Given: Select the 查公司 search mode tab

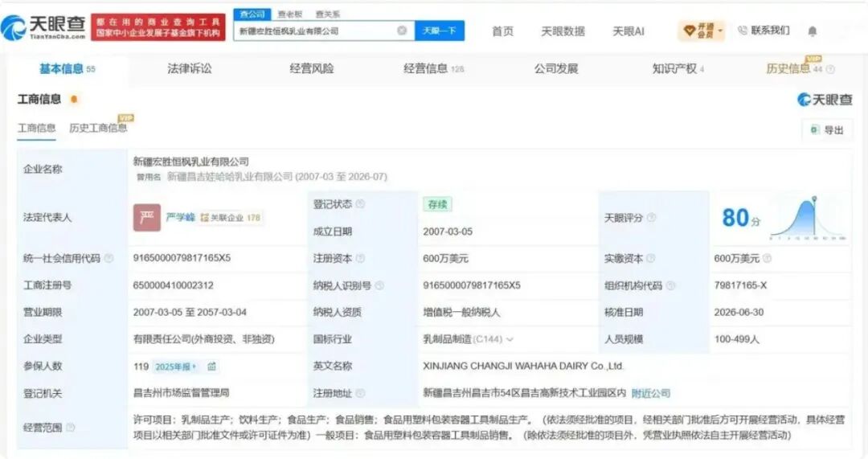Looking at the screenshot, I should point(252,14).
